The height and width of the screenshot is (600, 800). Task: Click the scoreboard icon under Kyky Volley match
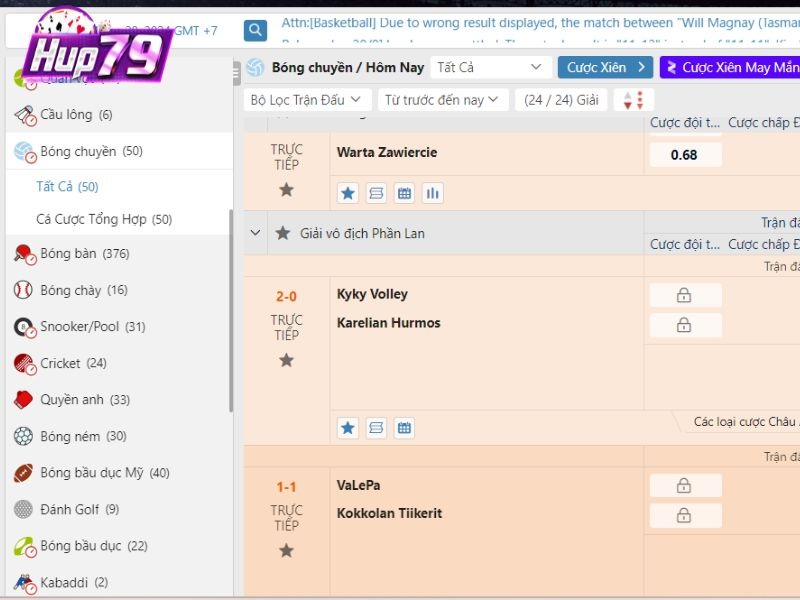click(x=376, y=428)
